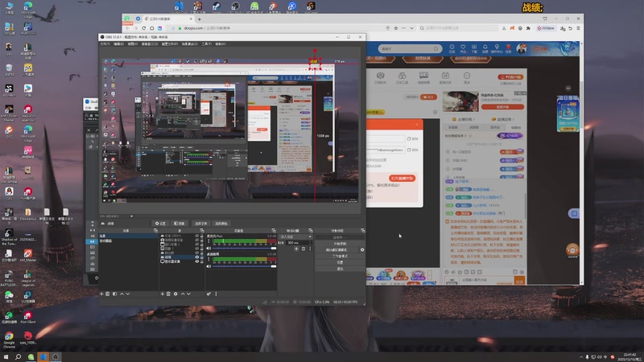Viewport: 644px width, 362px height.
Task: Click 选择字体 button in source toolbar
Action: coord(200,224)
